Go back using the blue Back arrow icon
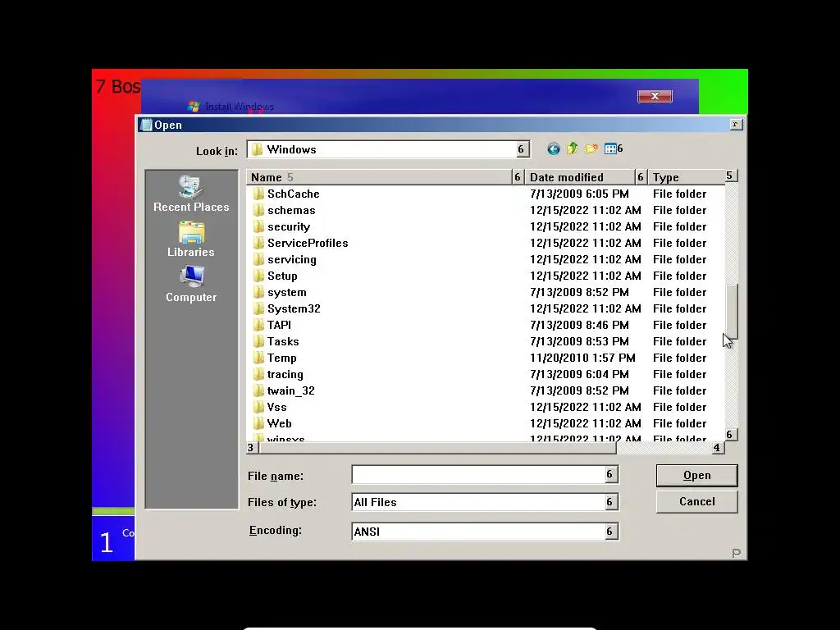This screenshot has height=630, width=840. click(554, 149)
